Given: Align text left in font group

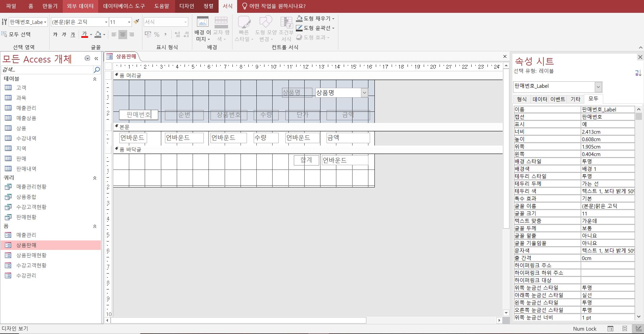Looking at the screenshot, I should (x=114, y=34).
